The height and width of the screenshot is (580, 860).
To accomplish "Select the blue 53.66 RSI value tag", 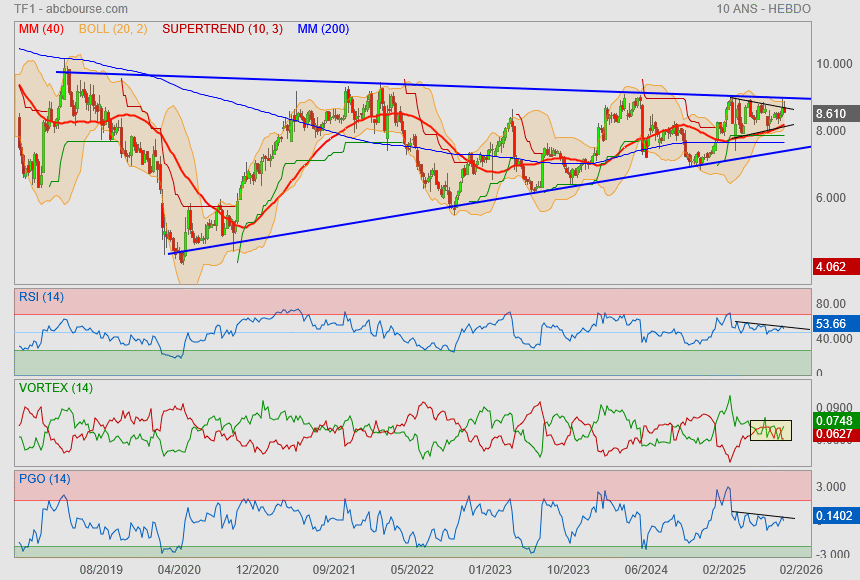I will [832, 324].
